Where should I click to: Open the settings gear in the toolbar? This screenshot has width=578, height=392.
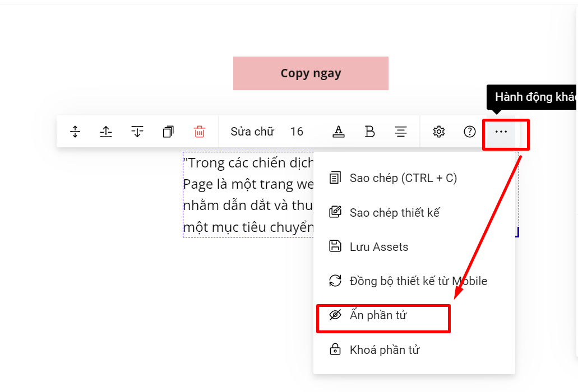439,132
